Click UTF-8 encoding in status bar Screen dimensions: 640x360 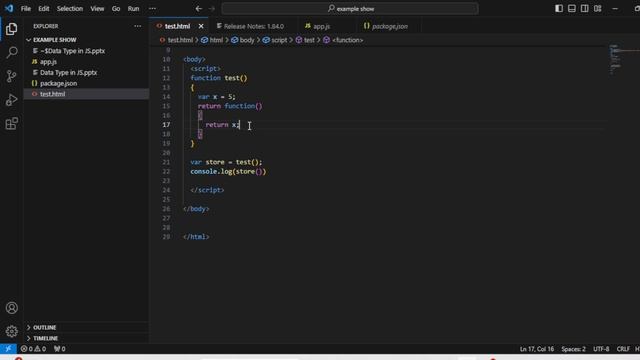point(601,349)
